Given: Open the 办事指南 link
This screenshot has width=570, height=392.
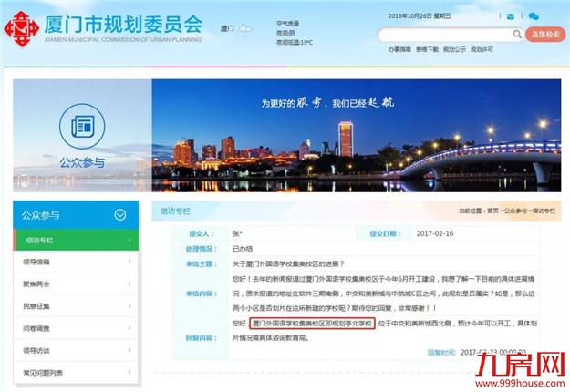Looking at the screenshot, I should click(x=399, y=49).
